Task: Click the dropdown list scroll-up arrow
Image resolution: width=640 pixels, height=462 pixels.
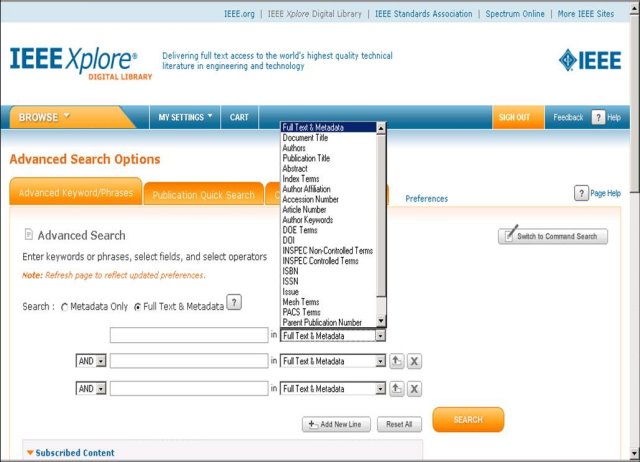Action: [381, 128]
